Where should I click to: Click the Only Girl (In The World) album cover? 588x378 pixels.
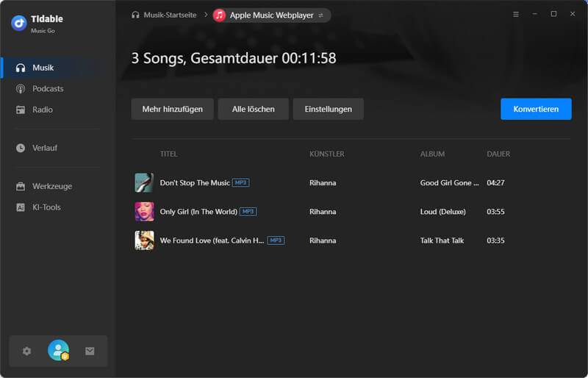tap(144, 212)
